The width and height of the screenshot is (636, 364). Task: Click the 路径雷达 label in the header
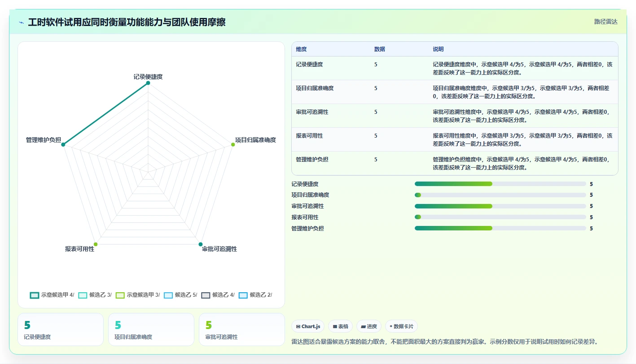click(x=605, y=22)
